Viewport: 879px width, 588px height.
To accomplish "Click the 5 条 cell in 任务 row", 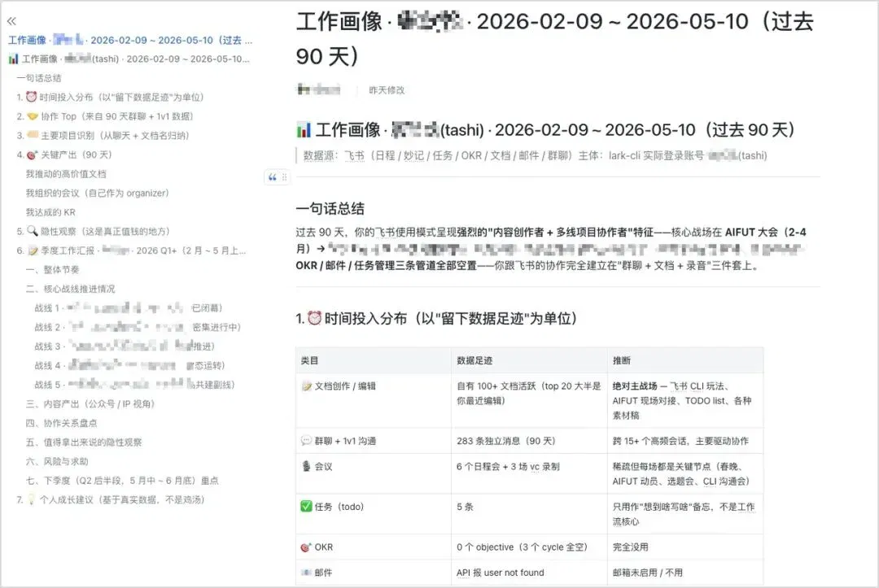I will [x=529, y=514].
